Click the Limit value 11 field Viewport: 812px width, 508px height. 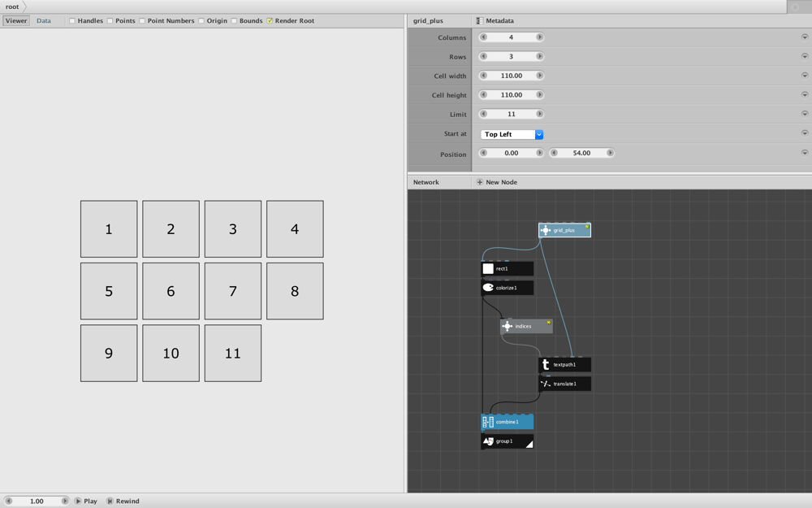pos(511,114)
